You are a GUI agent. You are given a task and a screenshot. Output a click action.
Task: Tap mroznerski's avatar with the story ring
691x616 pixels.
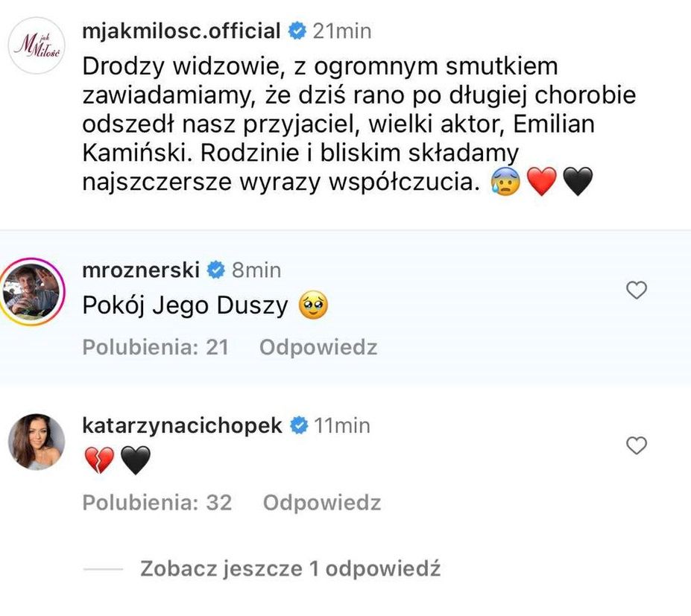(31, 291)
